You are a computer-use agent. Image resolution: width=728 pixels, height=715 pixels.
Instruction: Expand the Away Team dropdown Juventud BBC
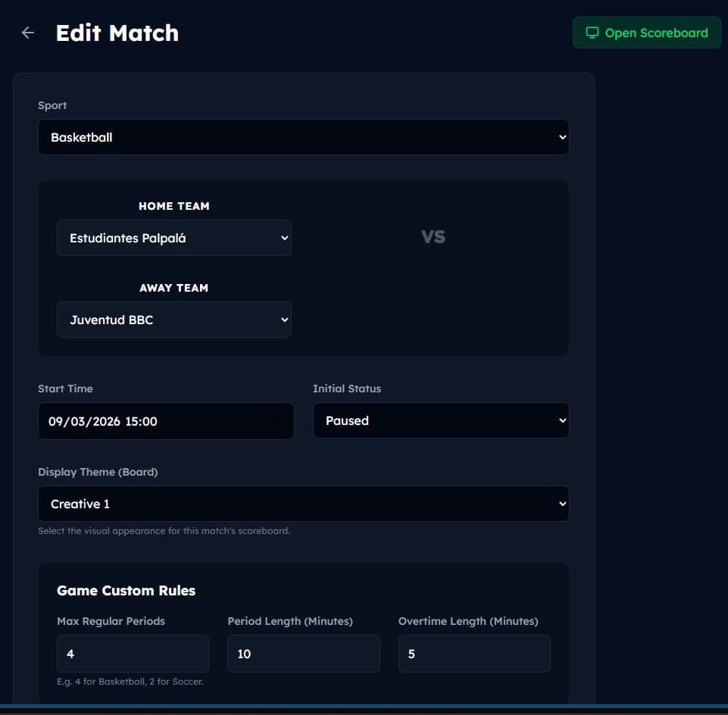173,320
